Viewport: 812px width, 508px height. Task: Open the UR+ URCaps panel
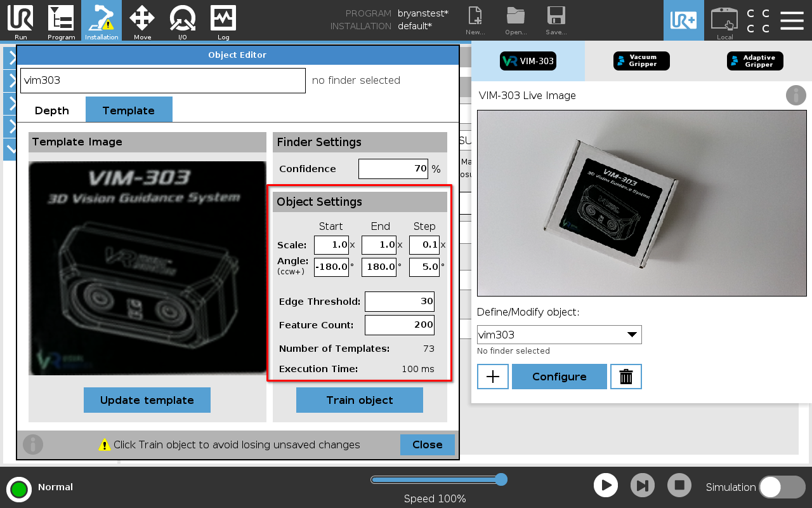coord(683,20)
